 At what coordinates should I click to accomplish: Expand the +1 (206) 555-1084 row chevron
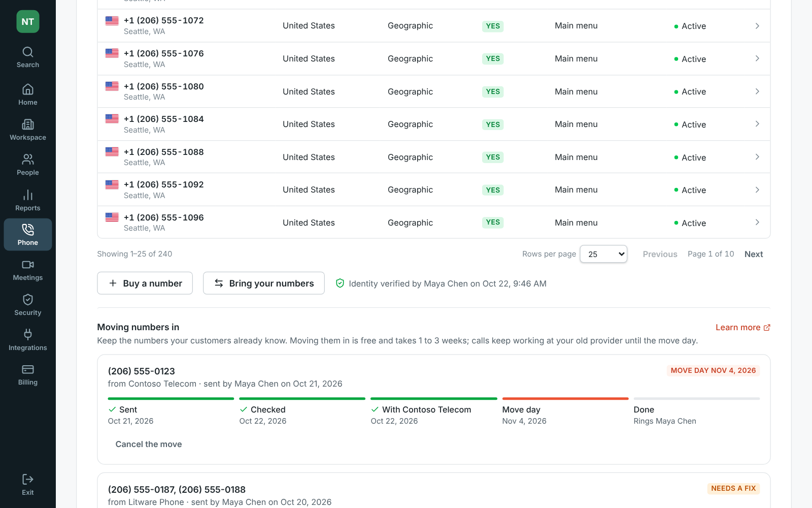(x=757, y=124)
